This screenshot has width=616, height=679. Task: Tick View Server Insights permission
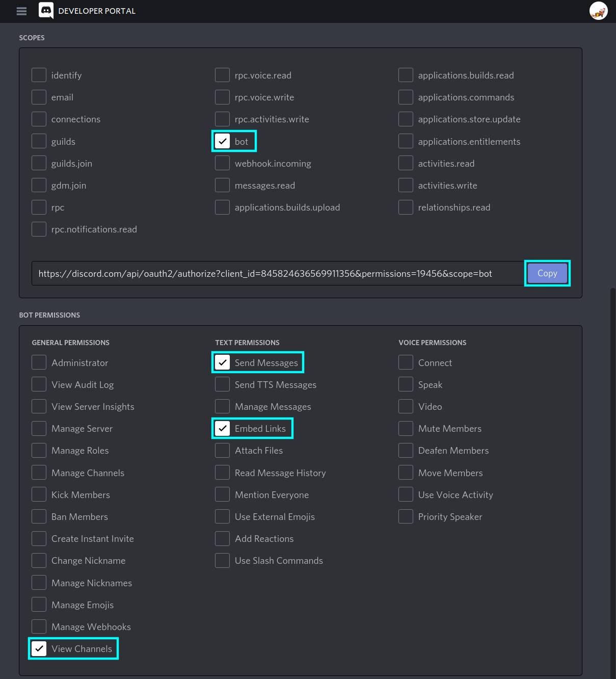click(39, 406)
